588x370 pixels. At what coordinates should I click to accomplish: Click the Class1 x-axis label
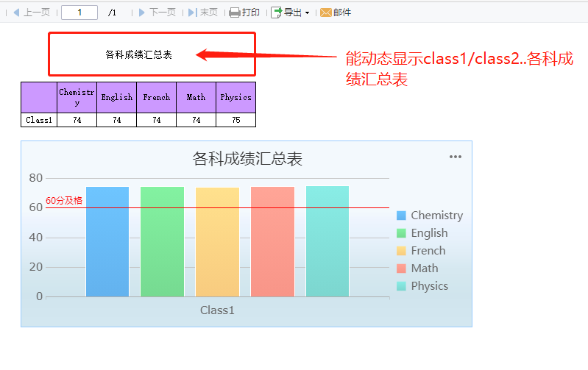point(217,310)
